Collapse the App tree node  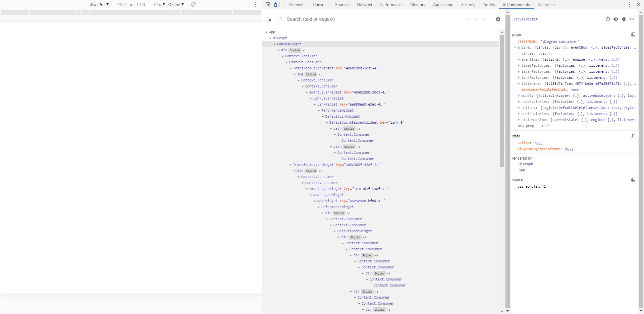266,32
